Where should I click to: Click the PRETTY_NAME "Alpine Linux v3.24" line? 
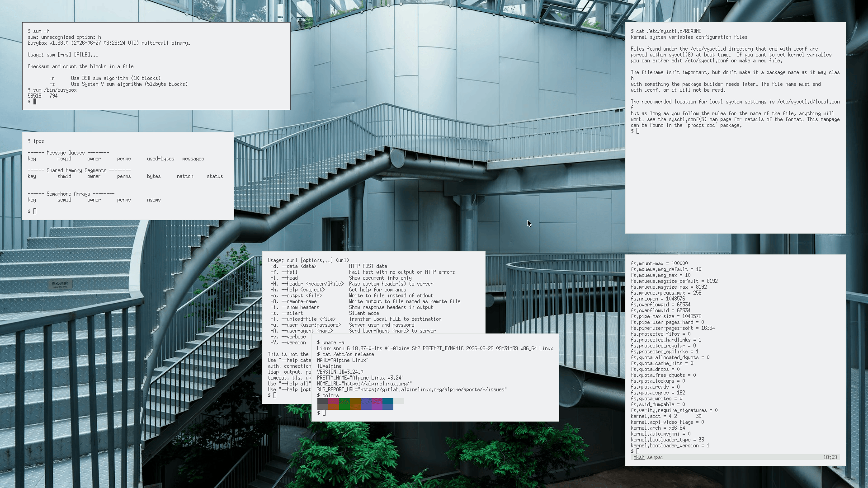360,378
